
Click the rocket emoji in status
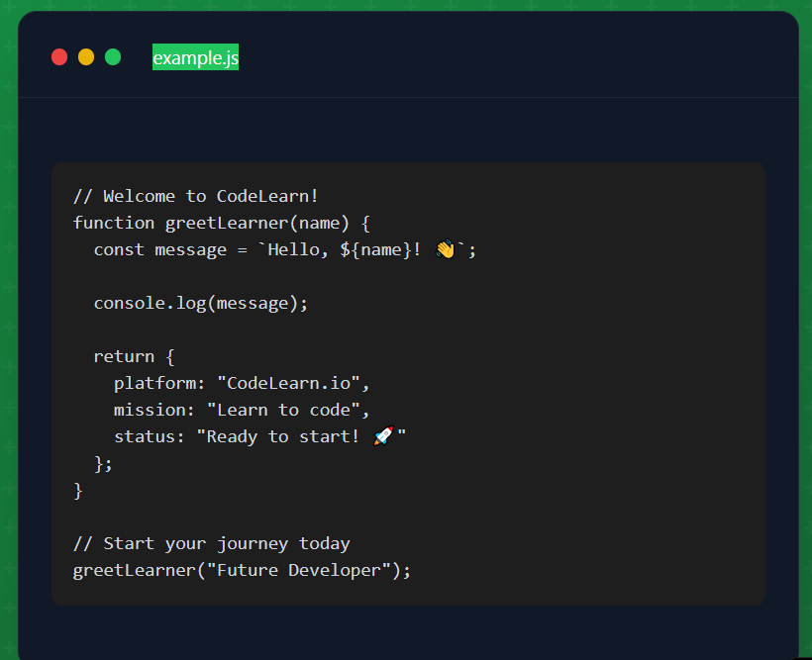coord(383,436)
